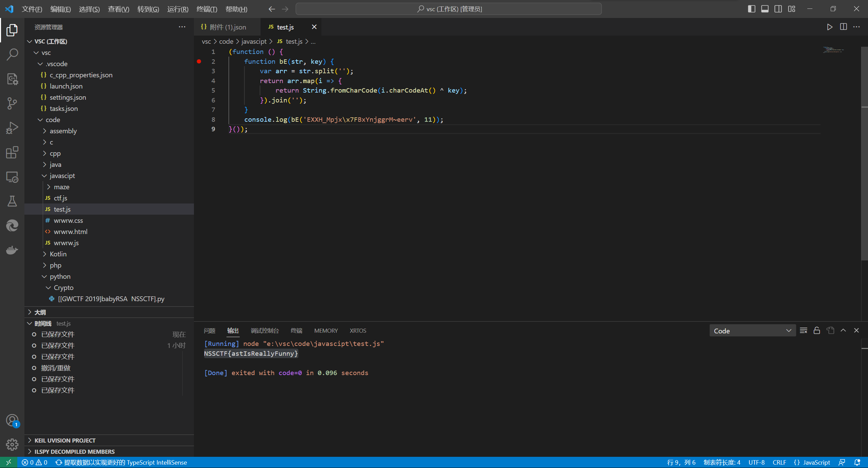Open the 终端(T) menu
This screenshot has height=468, width=868.
point(207,9)
